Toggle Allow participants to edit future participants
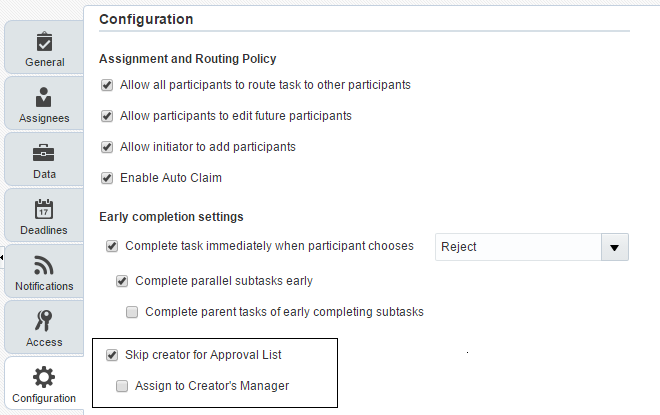 click(107, 116)
